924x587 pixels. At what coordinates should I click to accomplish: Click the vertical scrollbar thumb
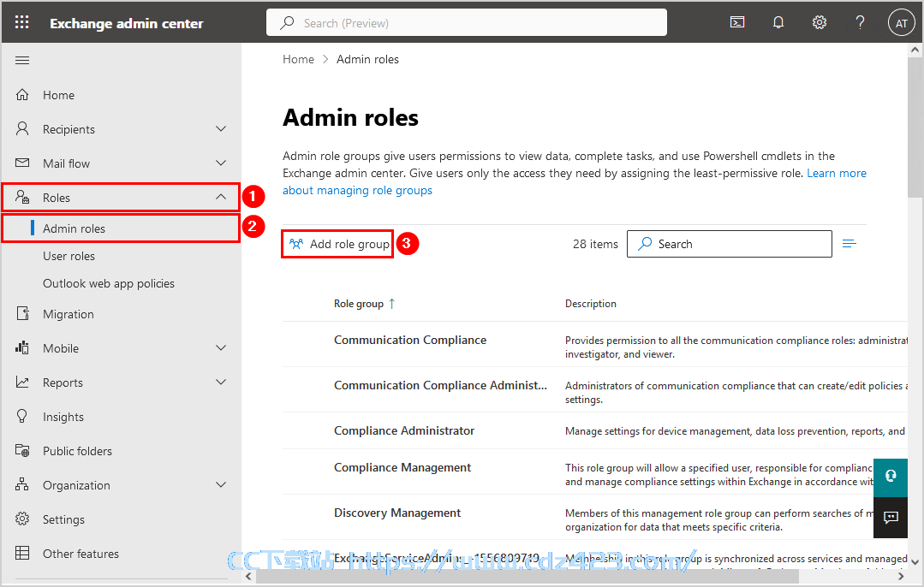[x=915, y=127]
